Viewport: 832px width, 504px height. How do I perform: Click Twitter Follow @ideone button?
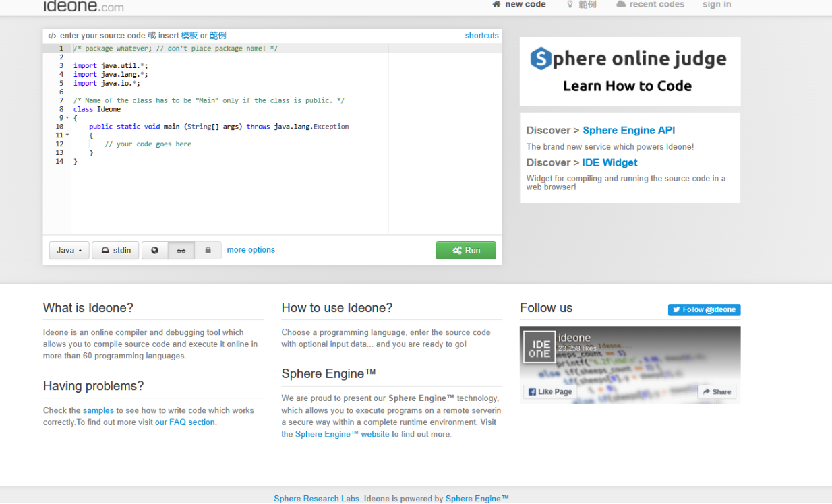(x=704, y=310)
